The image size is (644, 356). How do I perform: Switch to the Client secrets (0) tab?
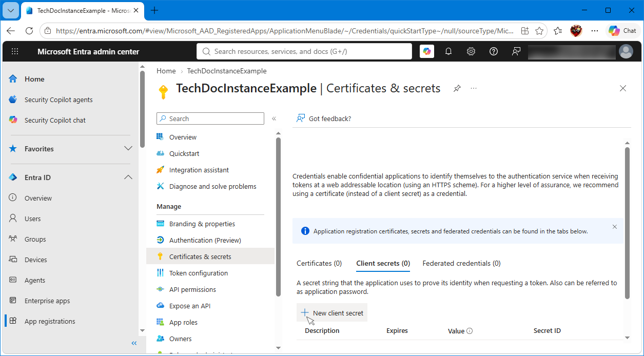click(383, 263)
